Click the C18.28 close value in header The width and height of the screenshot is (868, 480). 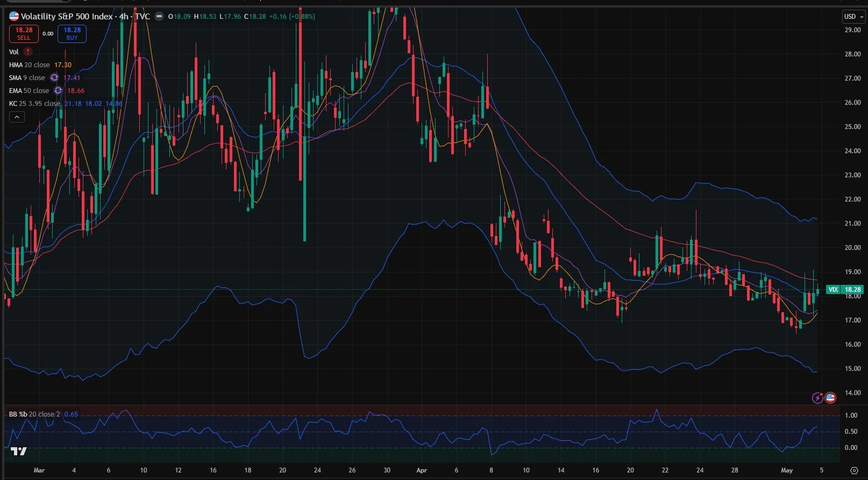(x=255, y=17)
